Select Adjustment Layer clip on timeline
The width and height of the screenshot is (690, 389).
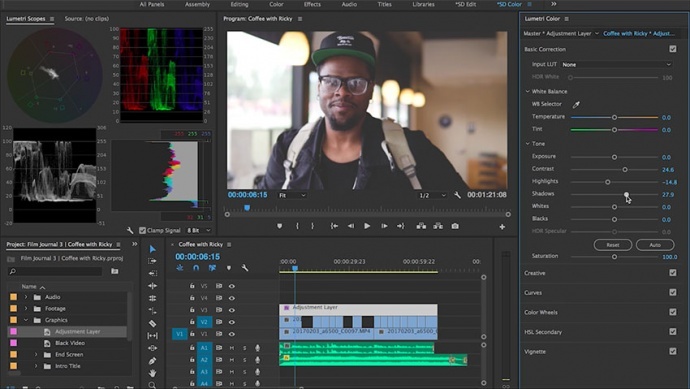[x=358, y=309]
